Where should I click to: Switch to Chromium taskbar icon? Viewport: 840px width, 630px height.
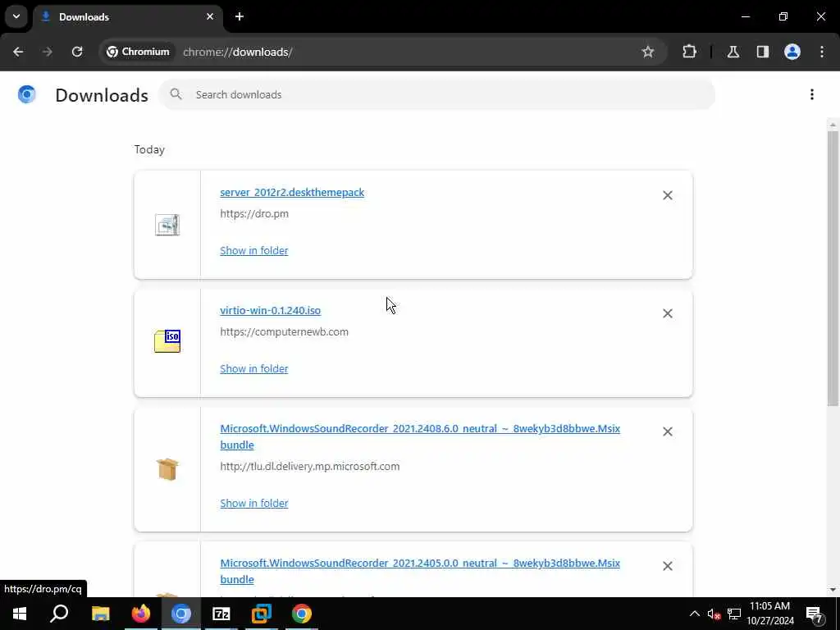pos(181,614)
